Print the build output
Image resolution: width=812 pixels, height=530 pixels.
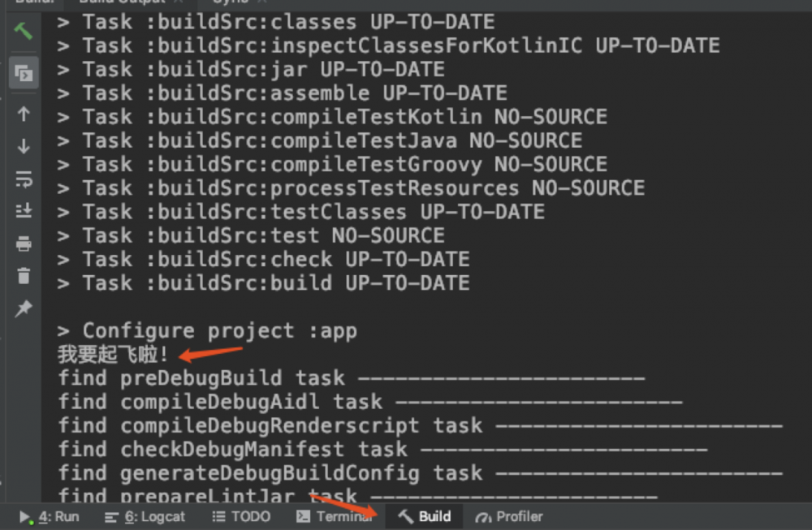(x=24, y=243)
